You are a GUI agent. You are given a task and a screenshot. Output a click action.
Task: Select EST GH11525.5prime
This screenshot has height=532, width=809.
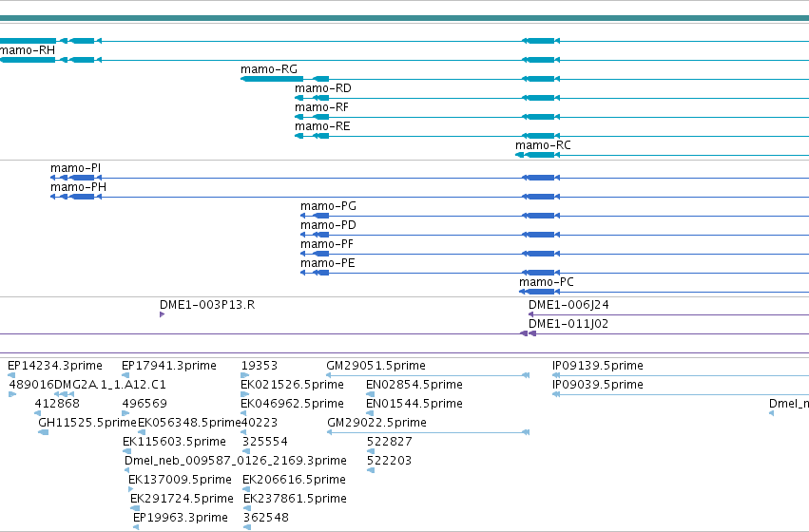point(87,423)
